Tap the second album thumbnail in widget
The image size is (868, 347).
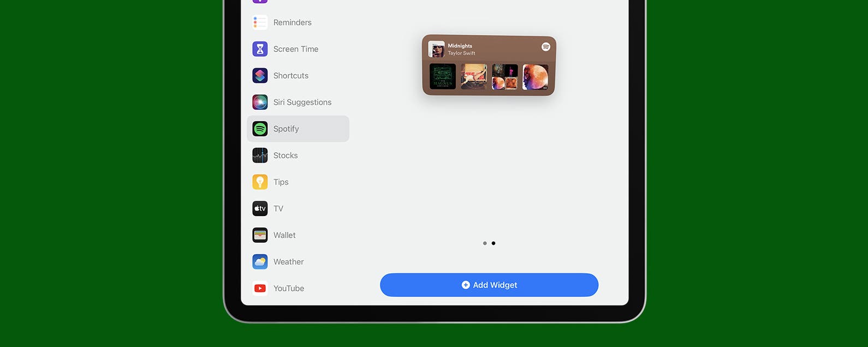474,76
